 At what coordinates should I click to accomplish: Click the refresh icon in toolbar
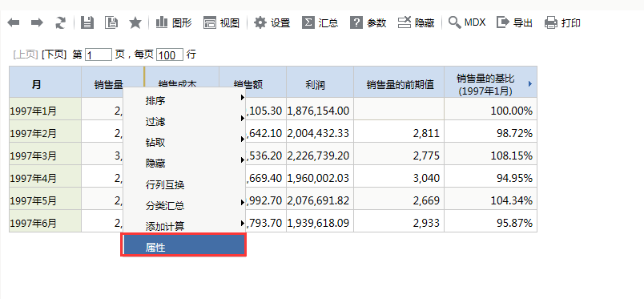60,22
